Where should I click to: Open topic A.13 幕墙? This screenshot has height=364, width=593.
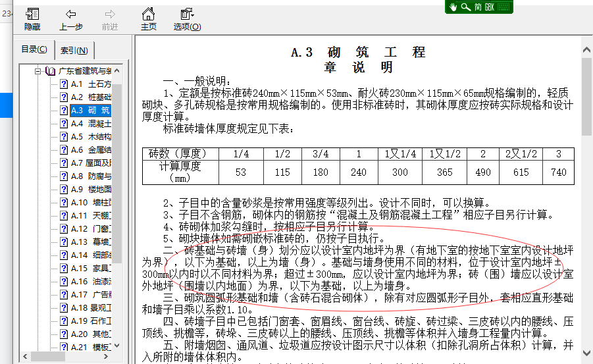point(91,242)
